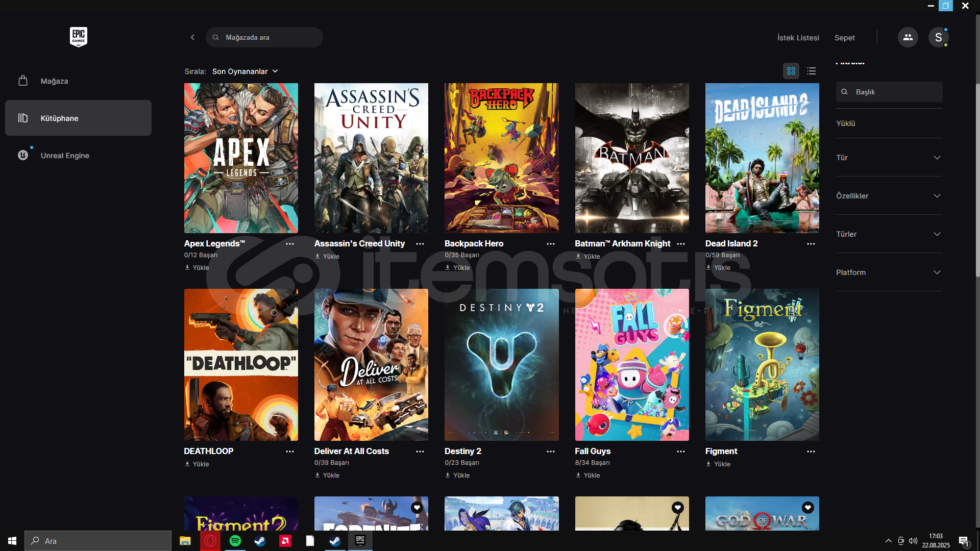Click the Epic Games logo
The image size is (980, 551).
(79, 37)
